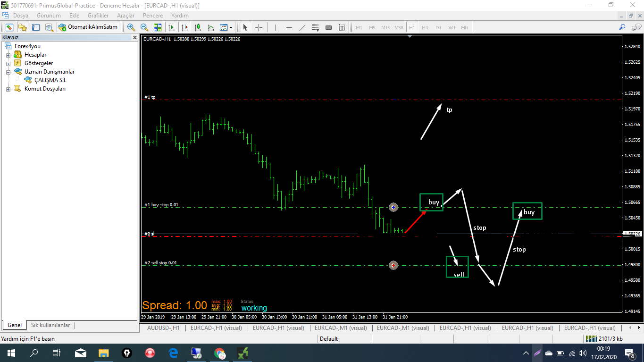Viewport: 644px width, 362px height.
Task: Open Microsoft Edge from the taskbar
Action: tap(173, 353)
